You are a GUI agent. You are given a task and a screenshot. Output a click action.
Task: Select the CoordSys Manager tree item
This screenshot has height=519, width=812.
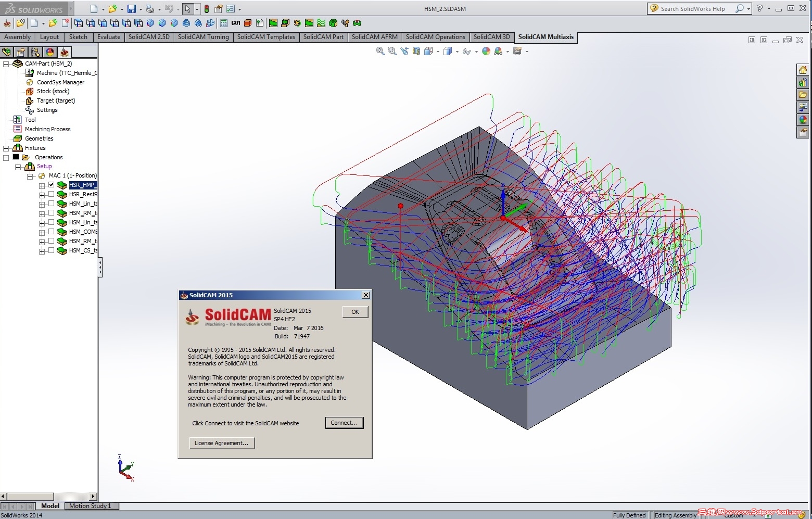coord(60,82)
